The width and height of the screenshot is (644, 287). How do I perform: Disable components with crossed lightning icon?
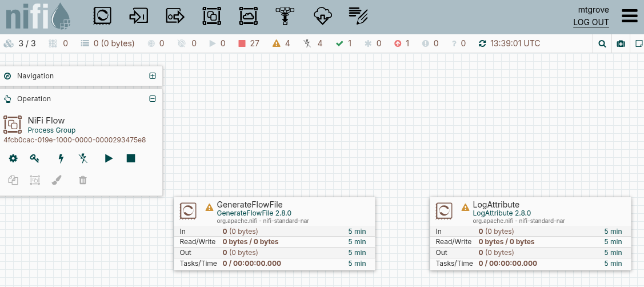83,158
